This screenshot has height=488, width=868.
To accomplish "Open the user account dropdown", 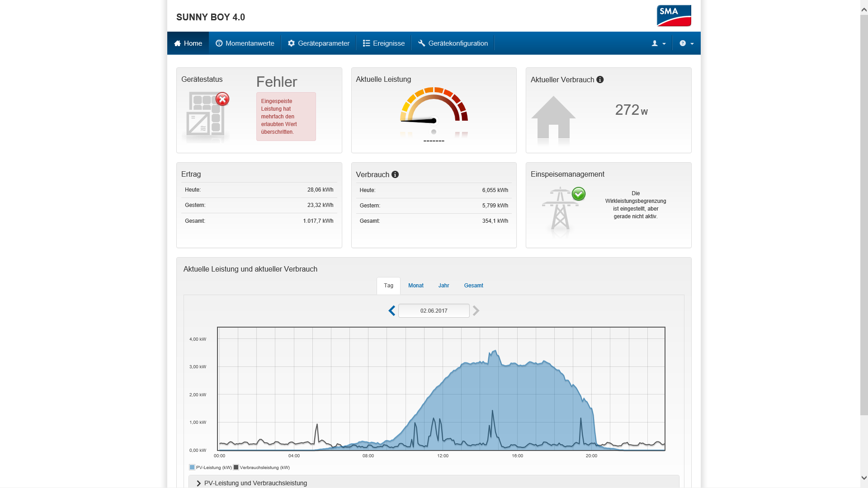I will (x=658, y=43).
